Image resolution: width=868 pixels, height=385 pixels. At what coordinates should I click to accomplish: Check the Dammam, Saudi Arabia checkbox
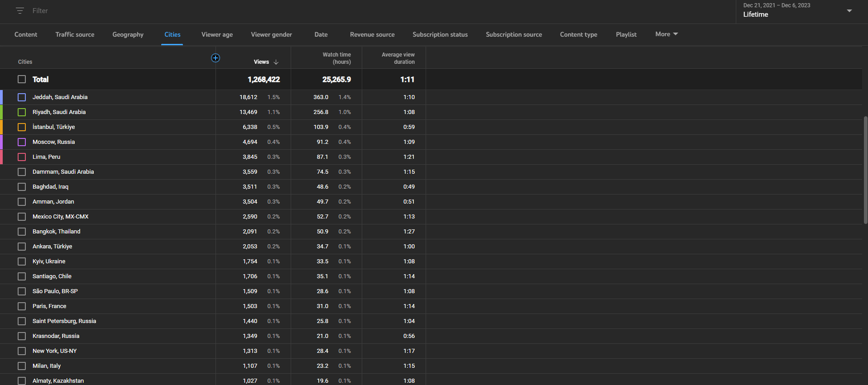point(22,172)
